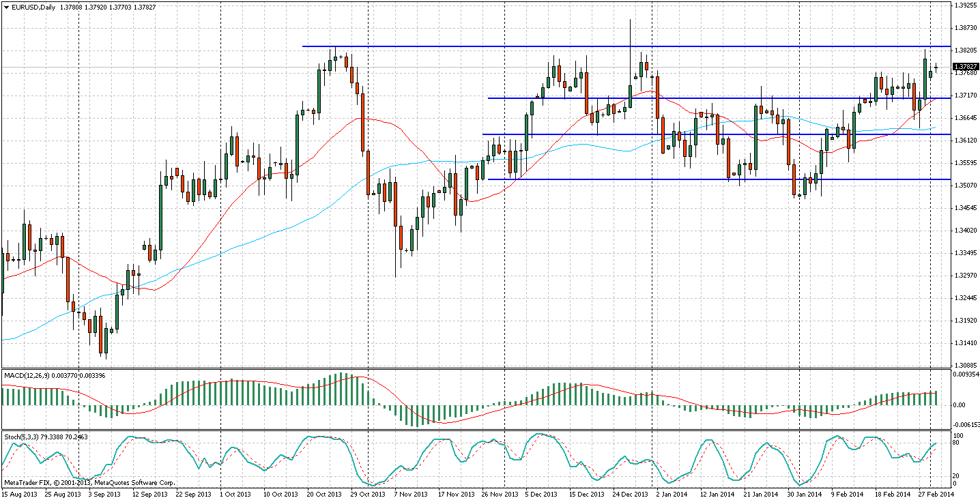The width and height of the screenshot is (980, 500).
Task: Click the 1.39255 price on the scale
Action: pyautogui.click(x=965, y=5)
